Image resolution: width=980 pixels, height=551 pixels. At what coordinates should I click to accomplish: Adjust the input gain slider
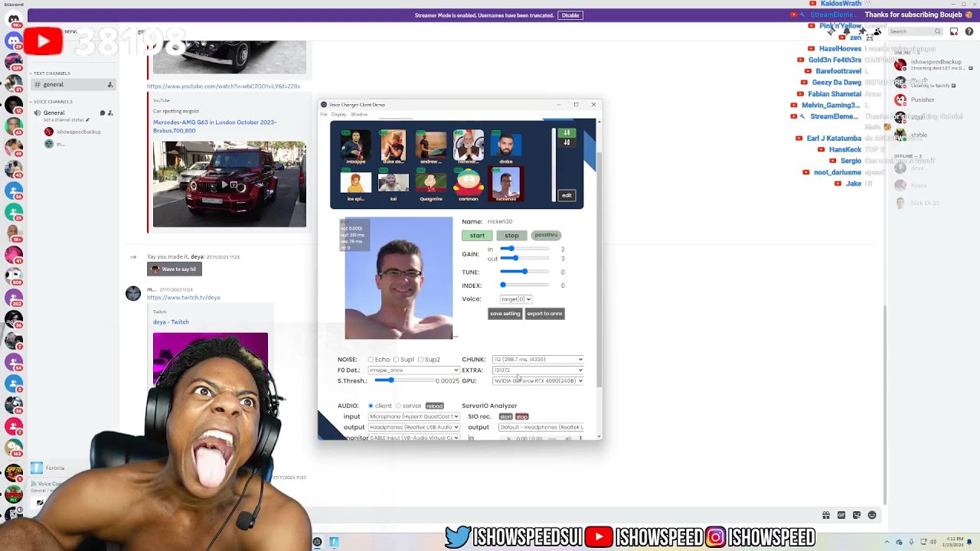(x=524, y=249)
